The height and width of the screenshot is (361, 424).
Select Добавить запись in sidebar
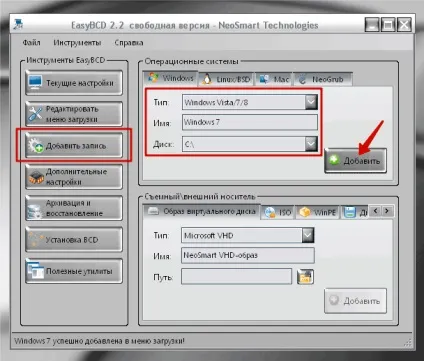[74, 146]
